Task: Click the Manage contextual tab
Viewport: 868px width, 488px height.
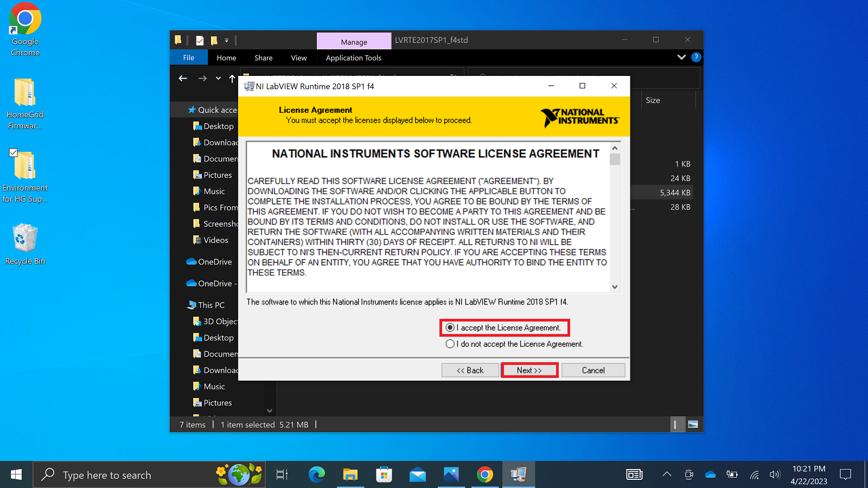Action: point(354,42)
